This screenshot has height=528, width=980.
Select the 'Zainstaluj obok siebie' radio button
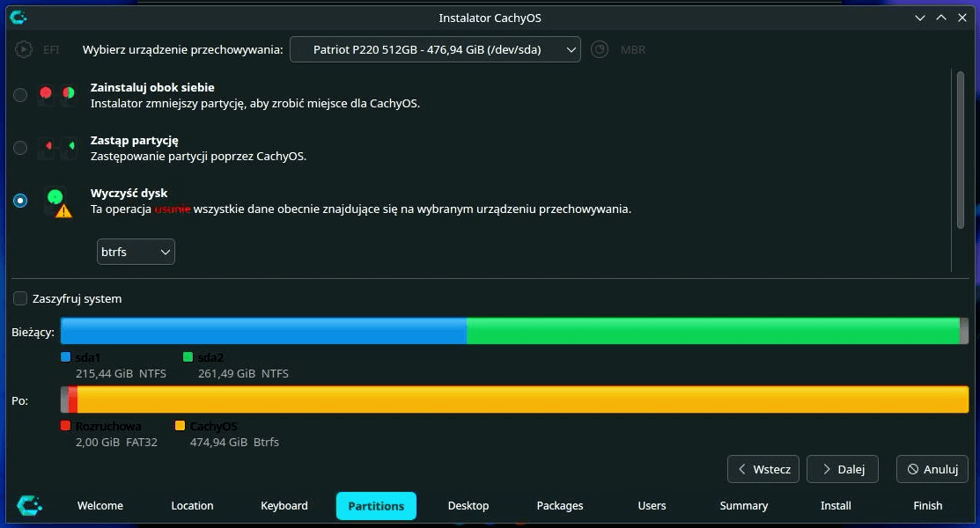20,95
